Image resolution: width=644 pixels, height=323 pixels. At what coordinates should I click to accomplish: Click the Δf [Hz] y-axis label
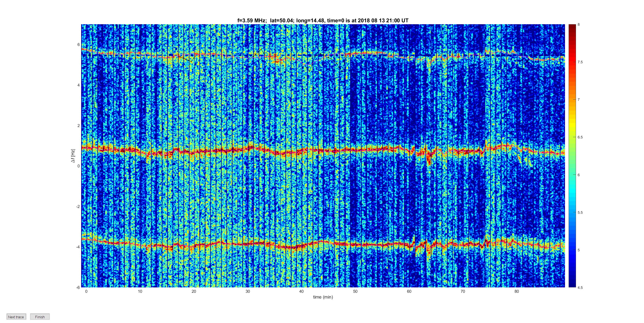click(73, 156)
